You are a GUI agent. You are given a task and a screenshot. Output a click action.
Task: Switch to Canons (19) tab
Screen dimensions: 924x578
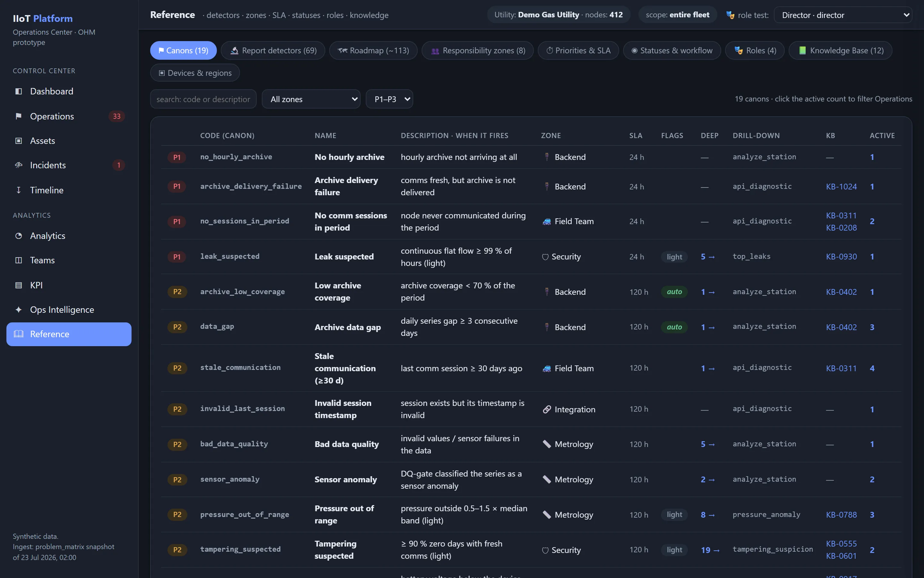click(x=183, y=50)
